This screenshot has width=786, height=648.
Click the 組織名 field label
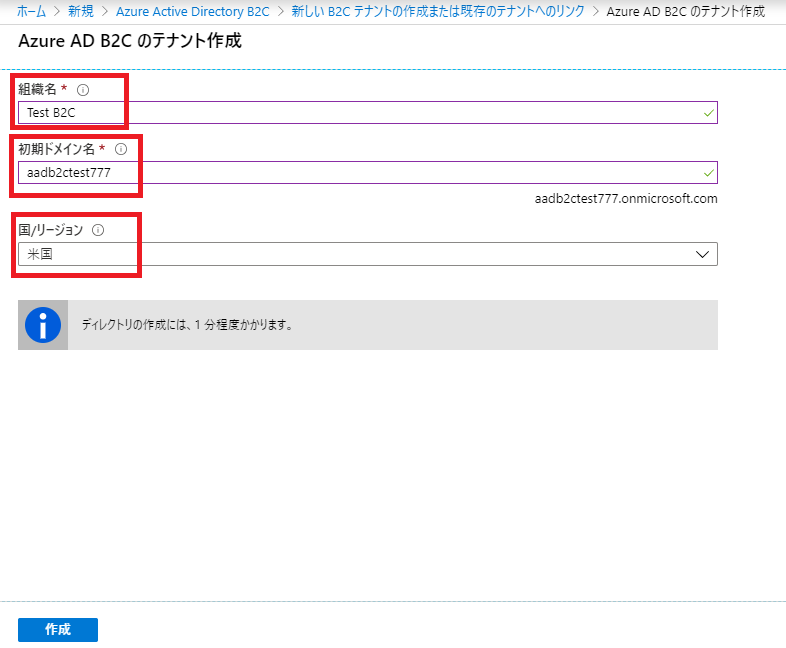(x=37, y=89)
